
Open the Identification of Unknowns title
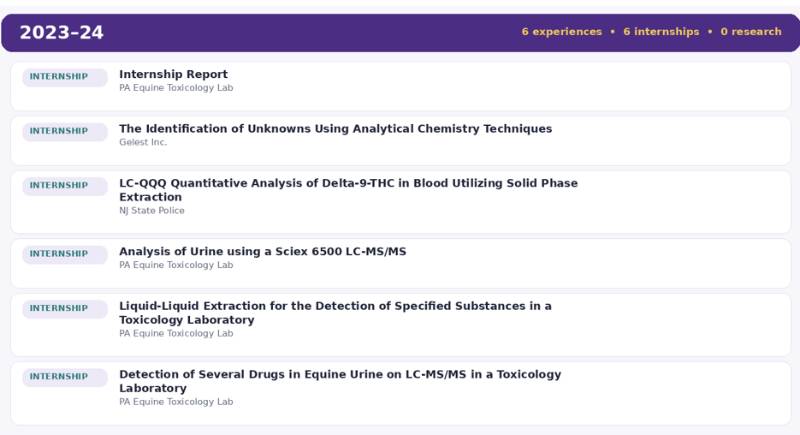(336, 129)
